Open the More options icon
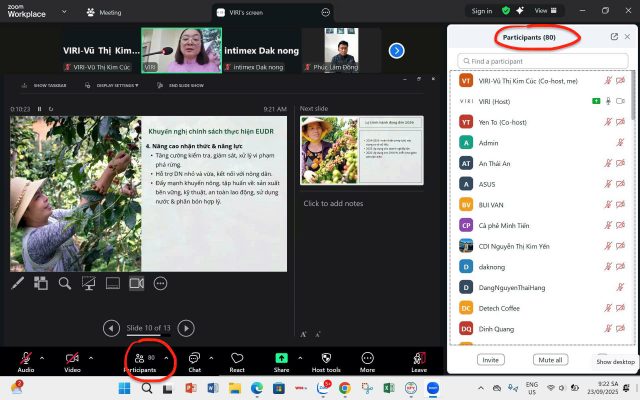Screen dimensions: 640x400 (x=368, y=358)
